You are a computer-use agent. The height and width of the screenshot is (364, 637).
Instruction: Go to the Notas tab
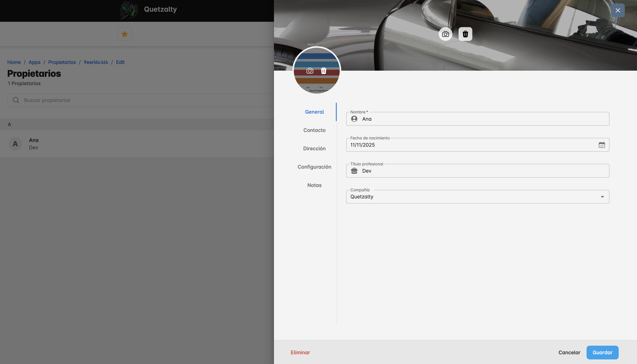(314, 185)
